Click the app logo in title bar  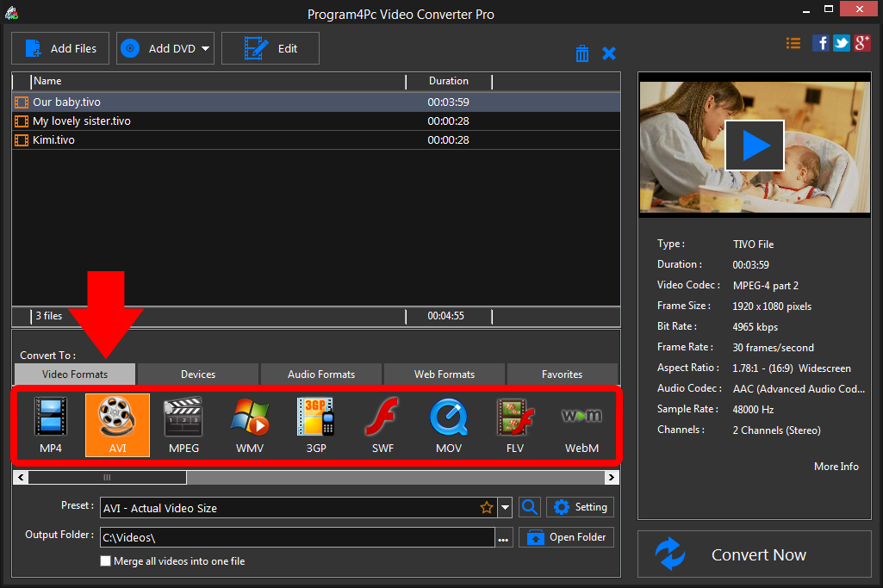tap(11, 13)
